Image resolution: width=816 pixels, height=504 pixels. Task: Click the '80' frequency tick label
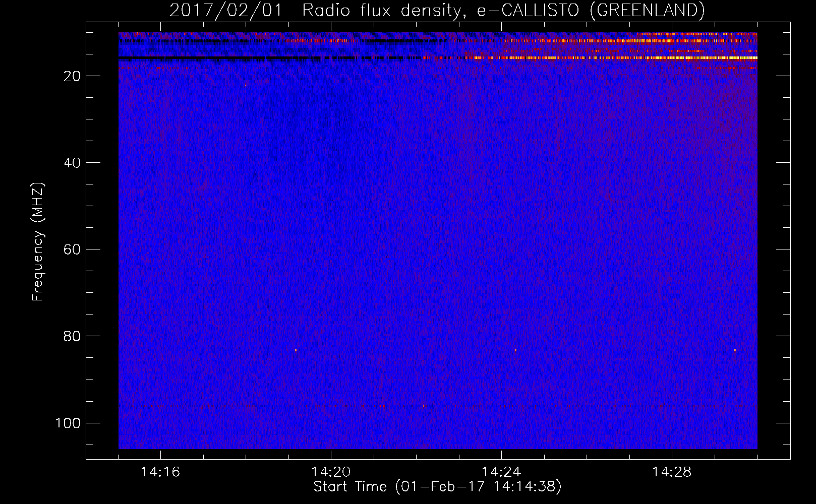click(73, 336)
